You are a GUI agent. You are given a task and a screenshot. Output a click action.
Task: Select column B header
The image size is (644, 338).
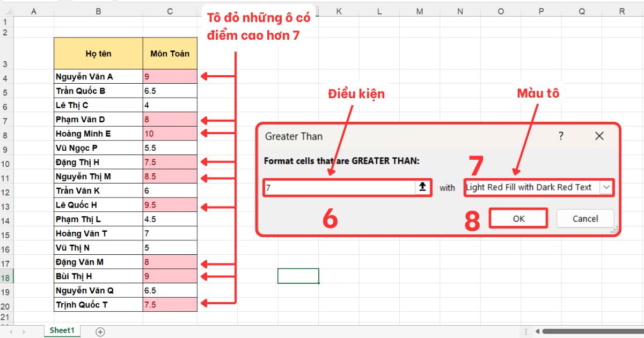click(98, 11)
